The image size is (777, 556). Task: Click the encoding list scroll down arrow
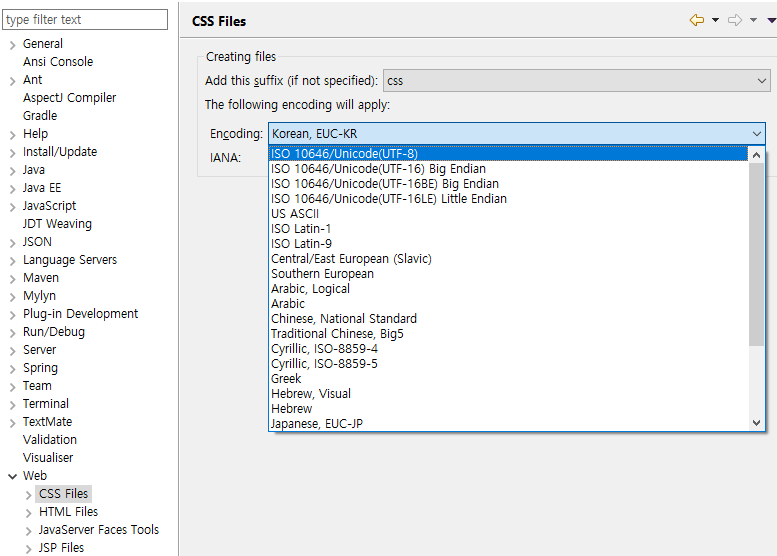pyautogui.click(x=756, y=423)
